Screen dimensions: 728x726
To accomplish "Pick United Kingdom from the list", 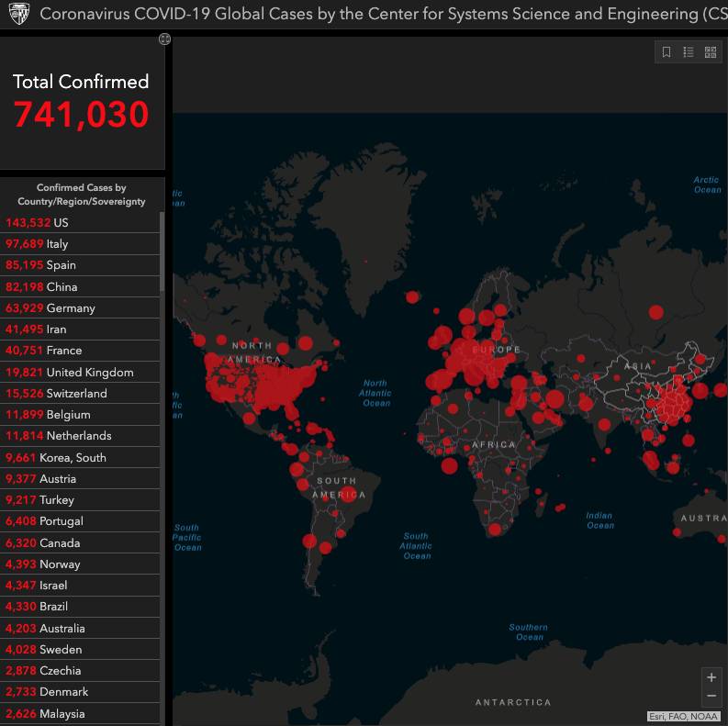I will tap(80, 373).
